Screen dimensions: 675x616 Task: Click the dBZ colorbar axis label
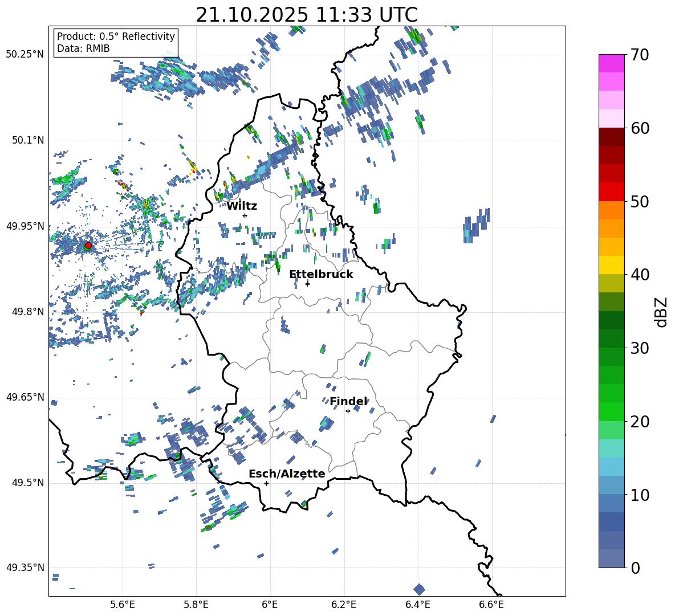point(662,312)
